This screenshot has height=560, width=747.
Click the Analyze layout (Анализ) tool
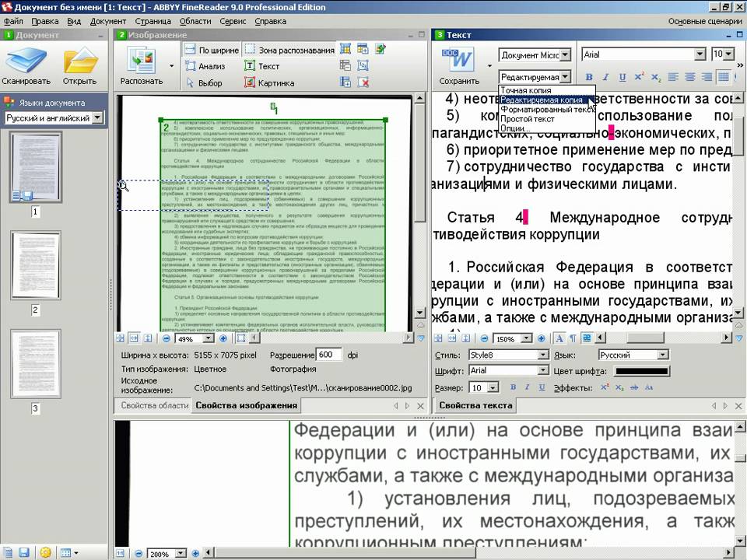[205, 66]
